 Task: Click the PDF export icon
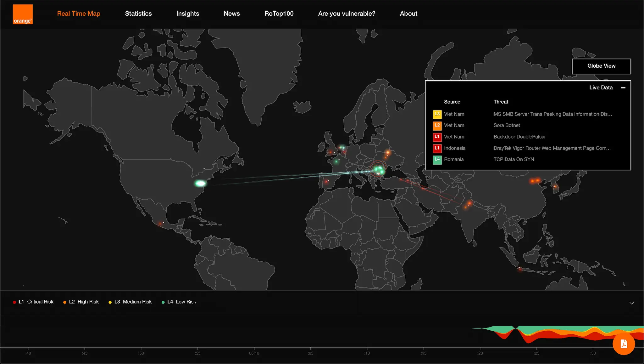(x=624, y=344)
